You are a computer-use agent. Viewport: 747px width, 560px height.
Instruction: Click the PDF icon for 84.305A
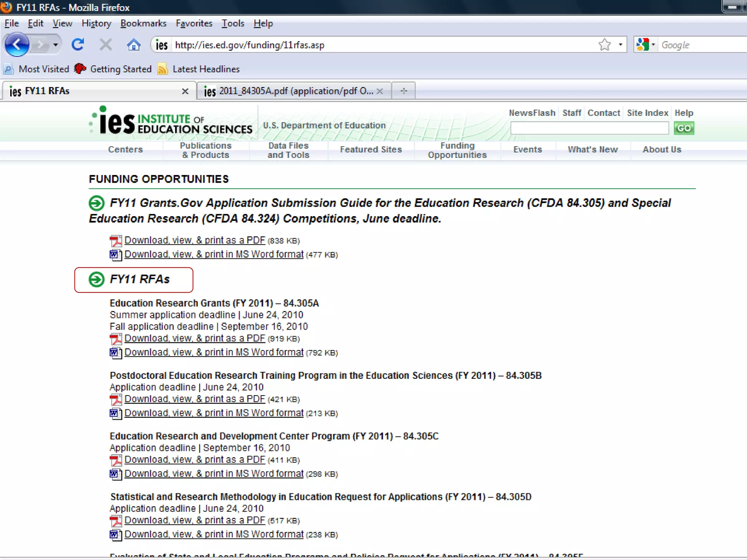click(116, 339)
